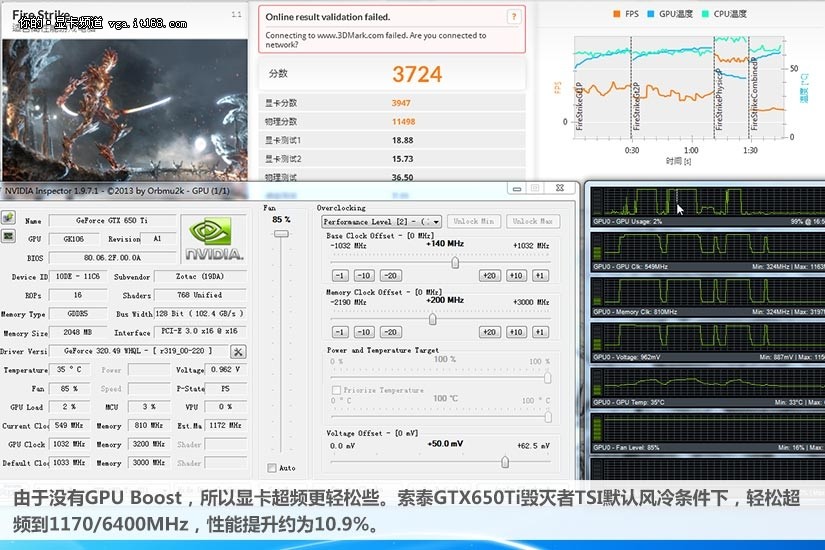This screenshot has width=825, height=550.
Task: Click -20 under Memory Clock Offset
Action: (x=391, y=332)
